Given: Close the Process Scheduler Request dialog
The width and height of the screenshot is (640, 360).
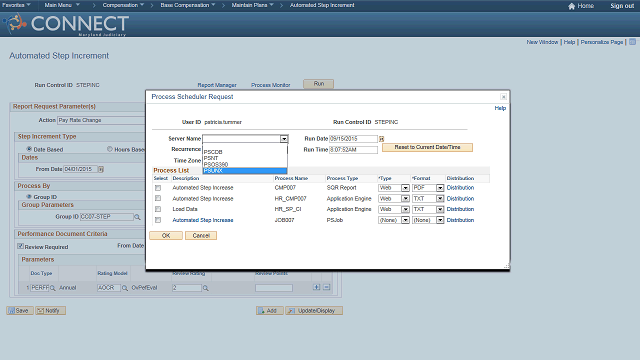Looking at the screenshot, I should [504, 97].
